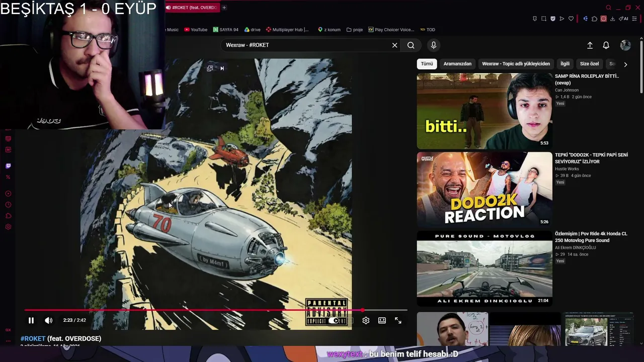Image resolution: width=644 pixels, height=362 pixels.
Task: Open history clock icon in sidebar
Action: 8,205
